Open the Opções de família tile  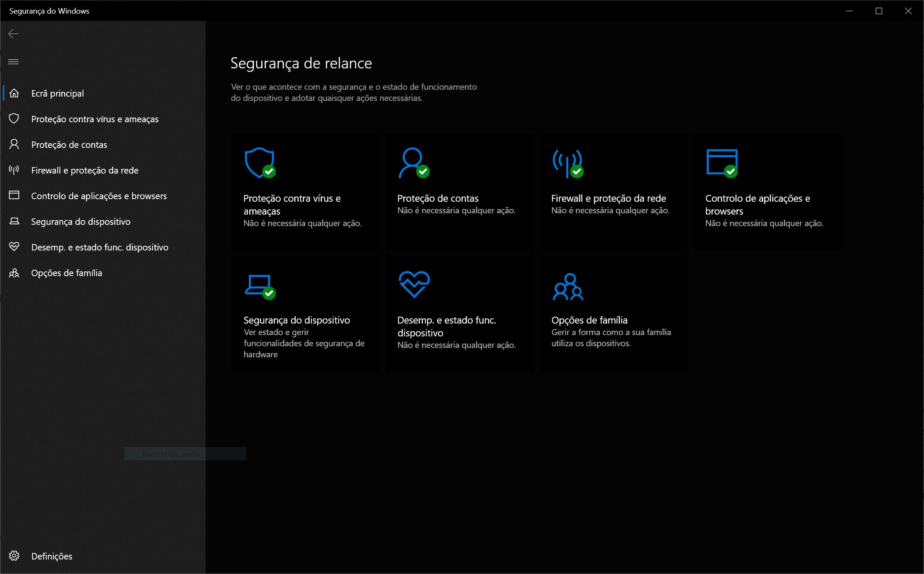point(613,314)
